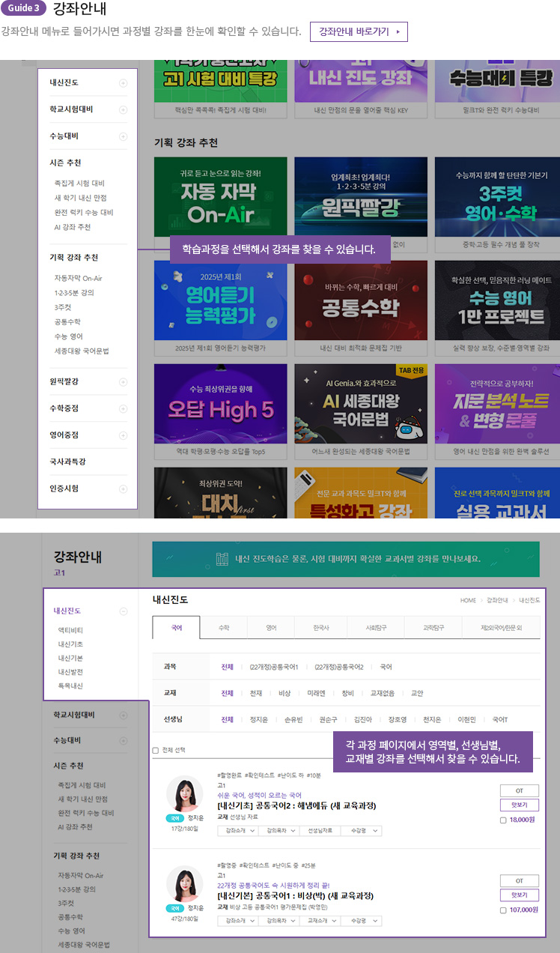Open the 영어듣기 능력평가 banner
This screenshot has height=953, width=560.
click(x=221, y=301)
